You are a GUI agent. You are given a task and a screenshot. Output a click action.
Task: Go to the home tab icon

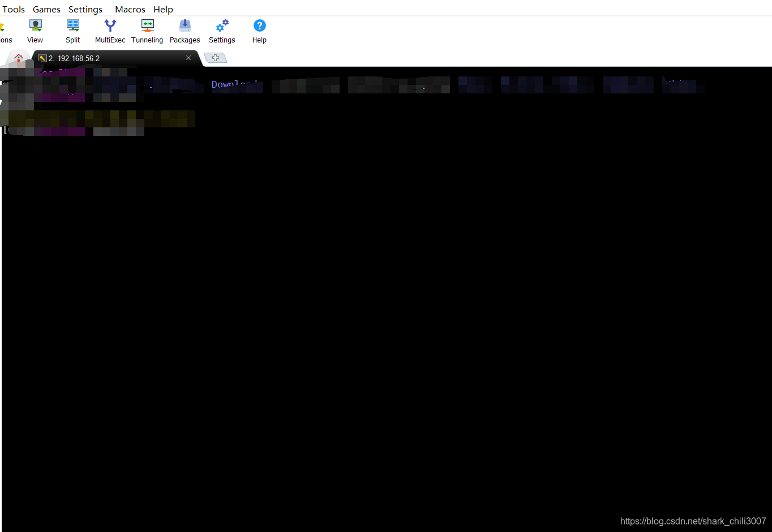coord(19,58)
